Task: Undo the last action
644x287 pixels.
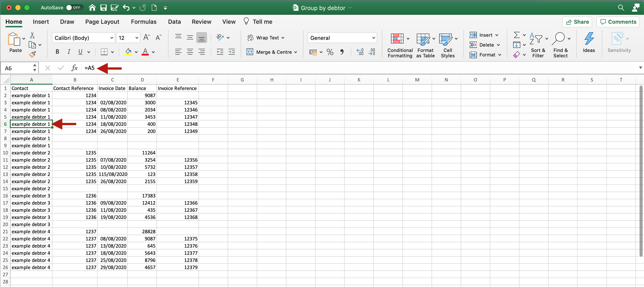Action: (126, 8)
